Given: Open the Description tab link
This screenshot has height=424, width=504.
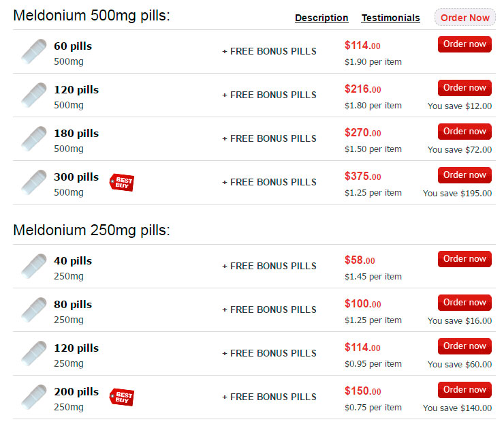Looking at the screenshot, I should (x=321, y=18).
